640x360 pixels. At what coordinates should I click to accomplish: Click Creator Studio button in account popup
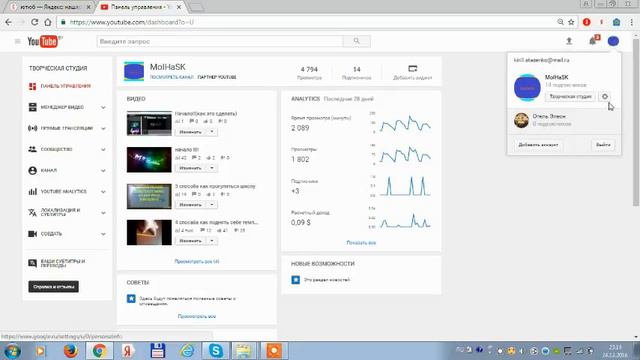[x=570, y=96]
